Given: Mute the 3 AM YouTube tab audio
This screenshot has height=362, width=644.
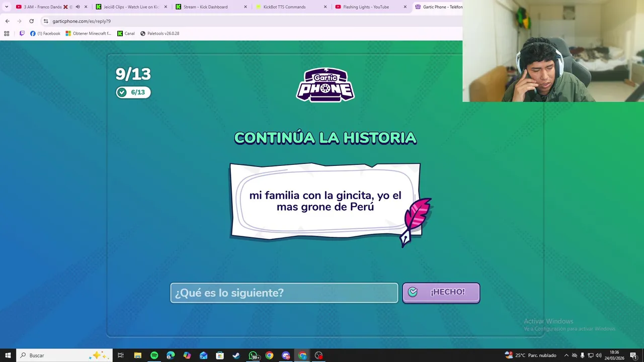Looking at the screenshot, I should [77, 7].
